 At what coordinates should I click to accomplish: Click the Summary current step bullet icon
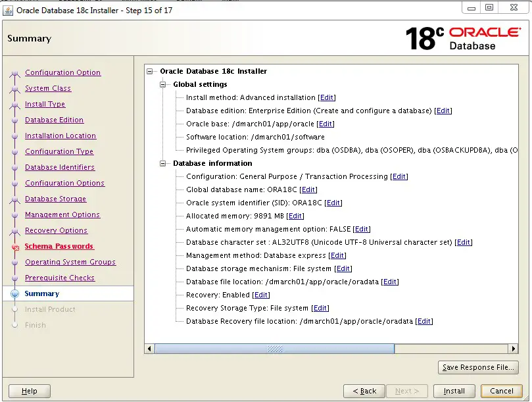(x=14, y=293)
